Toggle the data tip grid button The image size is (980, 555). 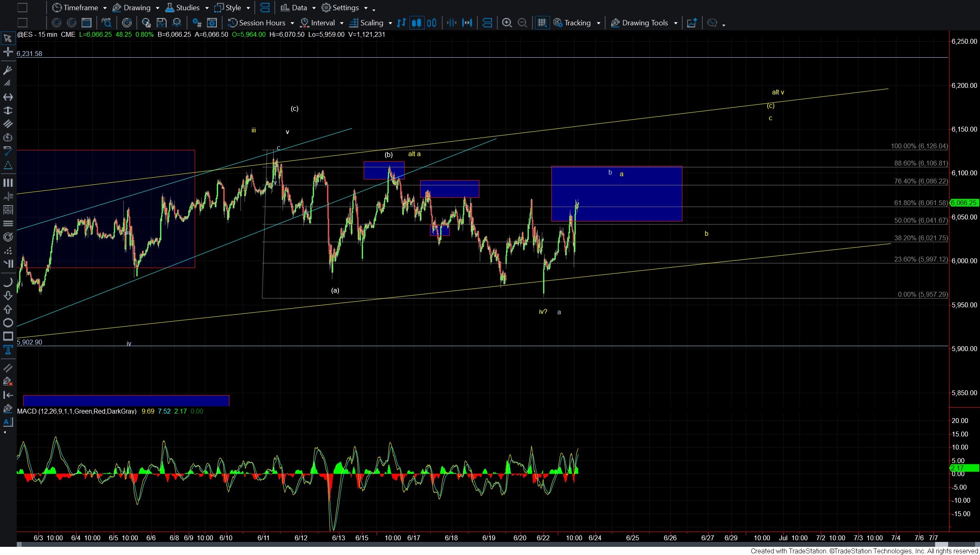point(542,23)
